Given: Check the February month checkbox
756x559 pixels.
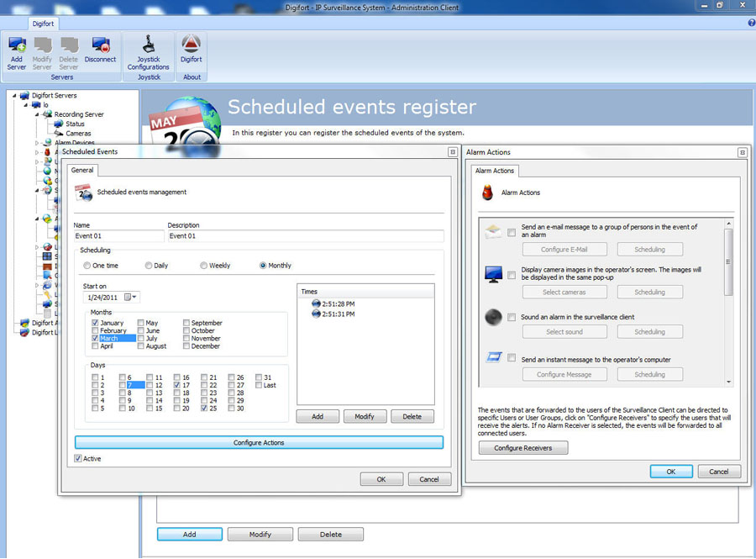Looking at the screenshot, I should click(x=95, y=331).
